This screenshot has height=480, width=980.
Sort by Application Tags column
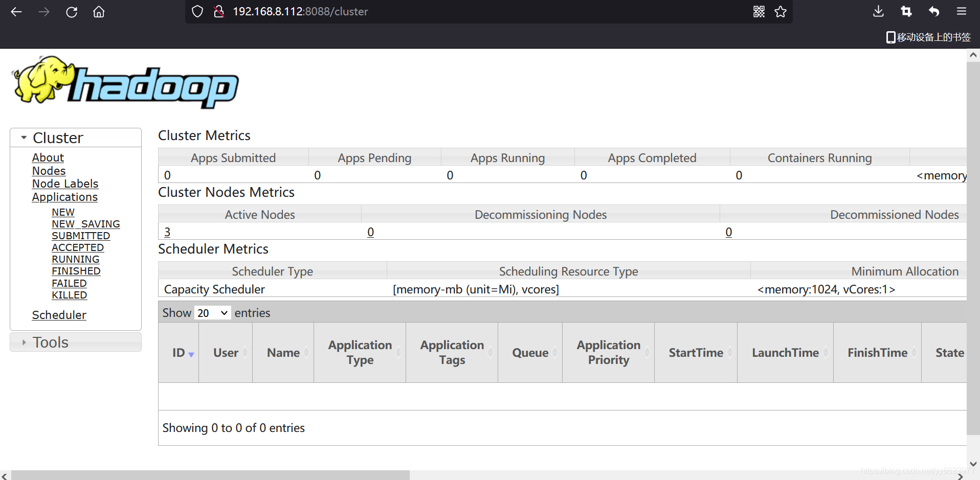point(452,353)
